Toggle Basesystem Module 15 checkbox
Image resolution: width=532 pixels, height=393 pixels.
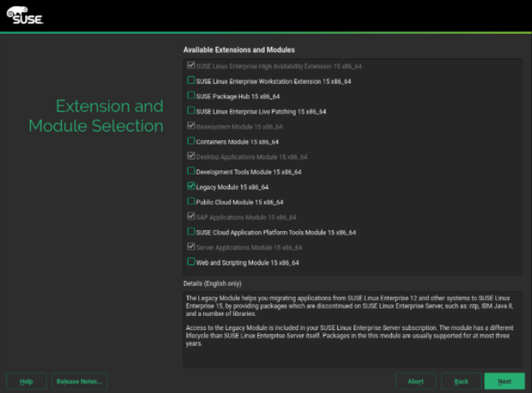point(191,125)
